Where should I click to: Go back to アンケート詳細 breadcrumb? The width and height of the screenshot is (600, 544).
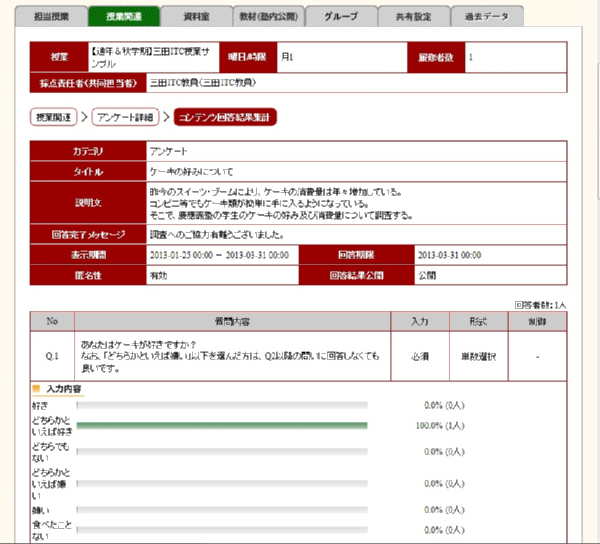125,118
